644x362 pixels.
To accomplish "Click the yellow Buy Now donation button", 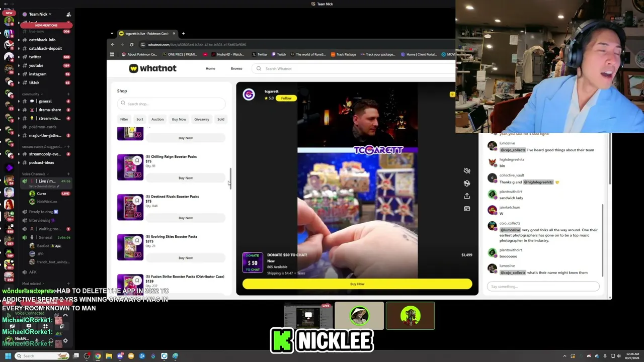I will point(357,284).
